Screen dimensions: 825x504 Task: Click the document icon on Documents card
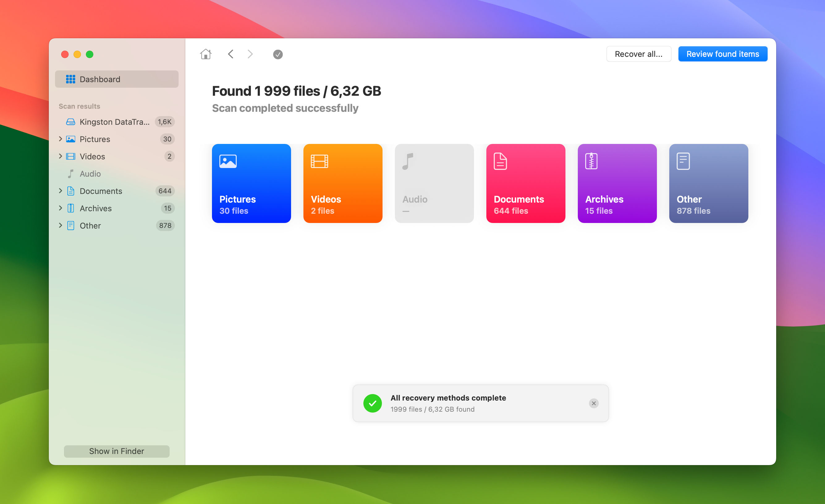click(x=500, y=161)
